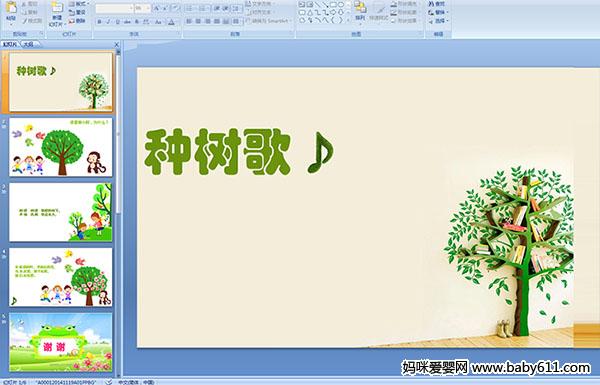Click the Convert to SmartArt button
Screen dimensions: 600x385
[x=268, y=21]
